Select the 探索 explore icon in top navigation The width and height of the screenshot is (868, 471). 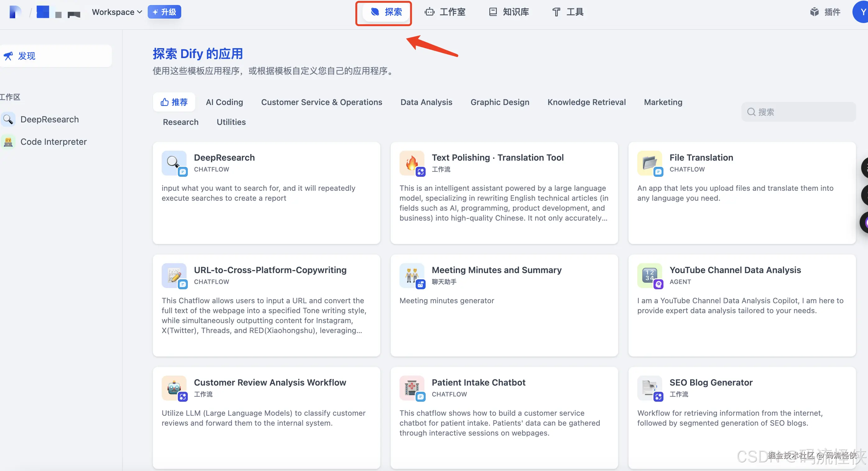click(375, 12)
